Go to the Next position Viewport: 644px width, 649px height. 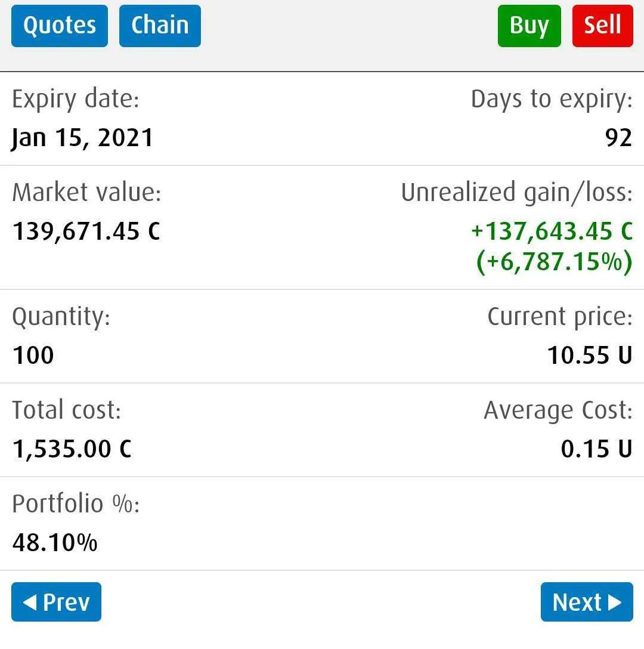click(587, 602)
